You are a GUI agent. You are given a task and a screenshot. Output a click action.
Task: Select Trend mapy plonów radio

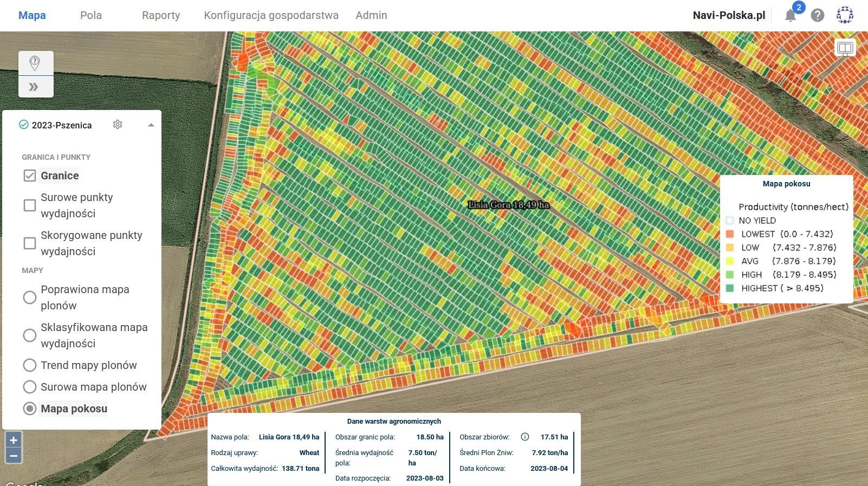[x=30, y=365]
